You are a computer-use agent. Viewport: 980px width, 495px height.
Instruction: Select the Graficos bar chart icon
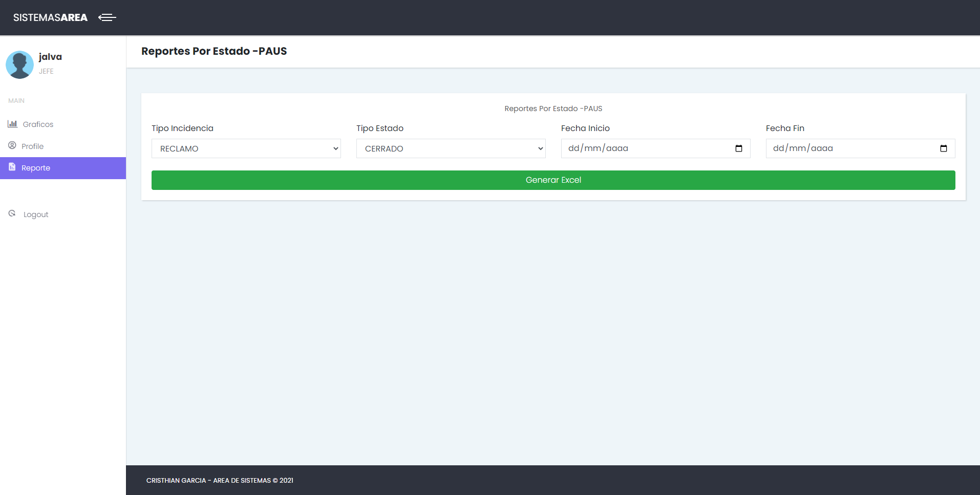point(12,124)
